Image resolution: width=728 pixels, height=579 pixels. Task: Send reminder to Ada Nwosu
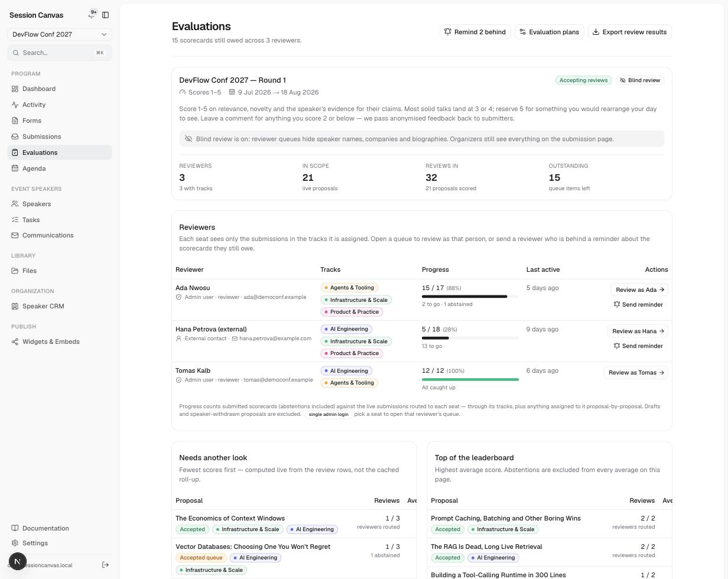pos(638,305)
